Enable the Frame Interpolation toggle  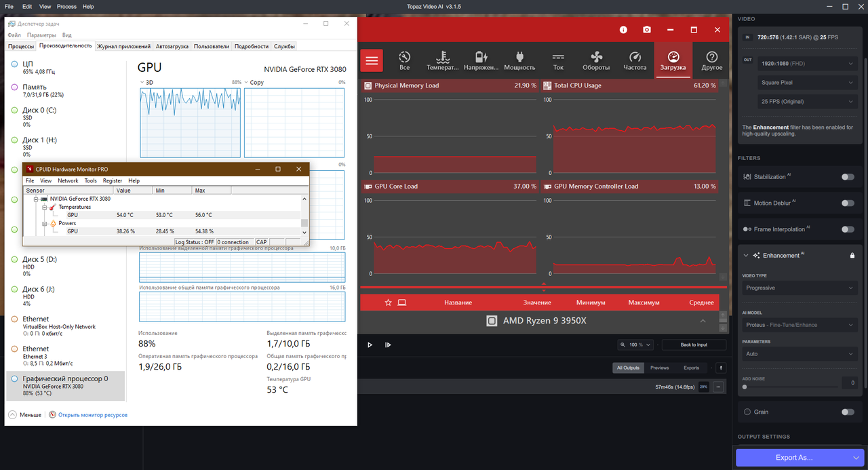[848, 229]
